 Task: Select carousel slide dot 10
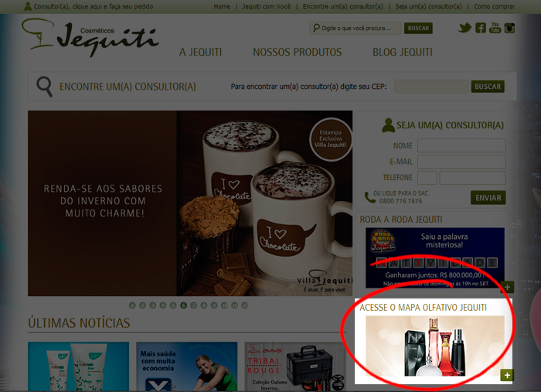224,305
